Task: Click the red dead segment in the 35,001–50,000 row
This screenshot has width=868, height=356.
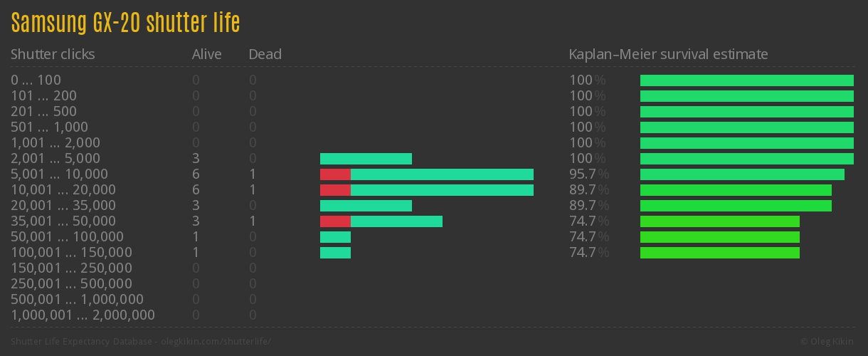Action: [x=335, y=221]
